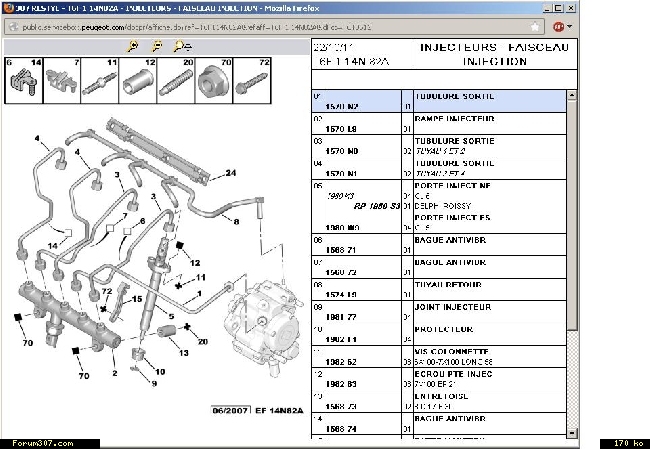Click the reset zoom magnifier icon

click(181, 46)
